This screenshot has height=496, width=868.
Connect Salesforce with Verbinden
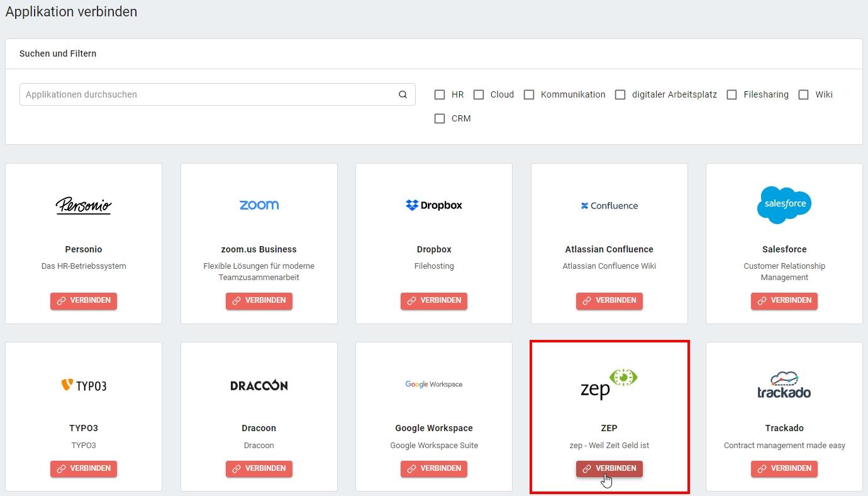[784, 301]
